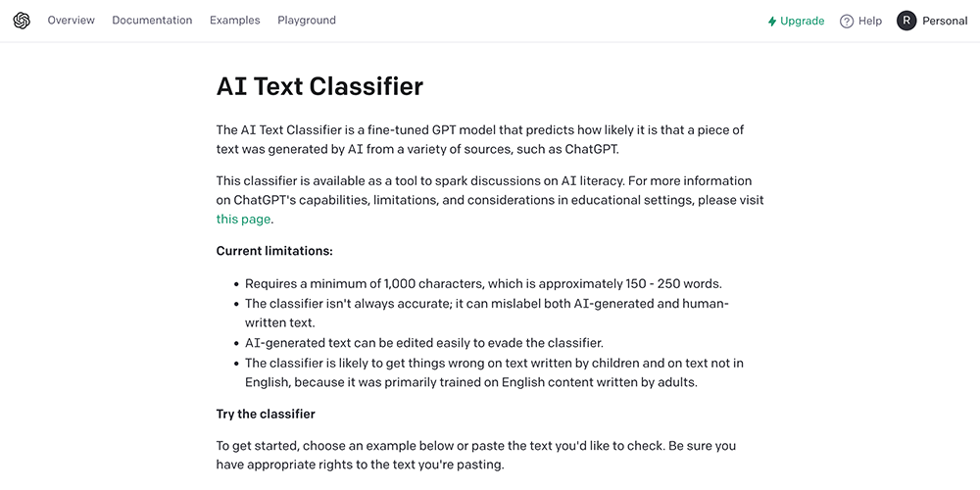The image size is (980, 490).
Task: Open the Help menu text
Action: click(x=870, y=22)
